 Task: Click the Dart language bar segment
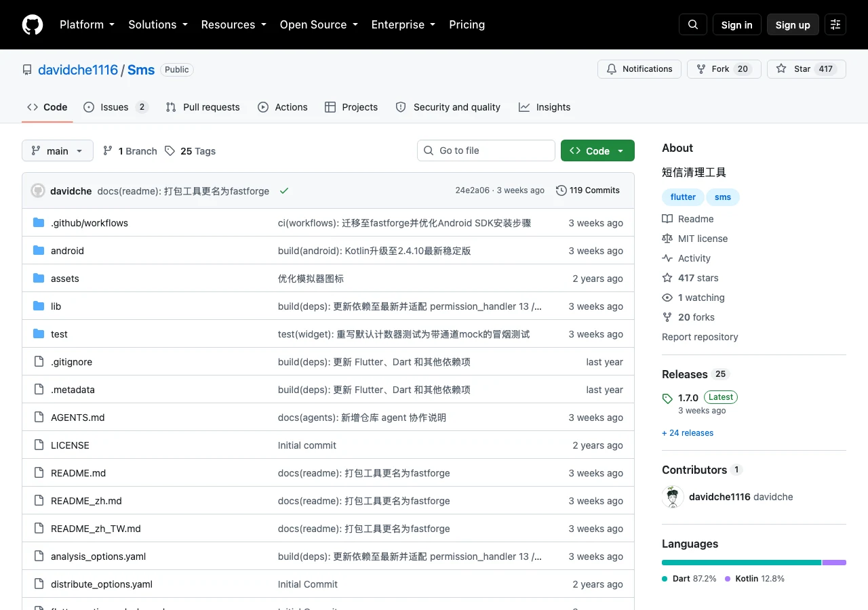pyautogui.click(x=742, y=563)
